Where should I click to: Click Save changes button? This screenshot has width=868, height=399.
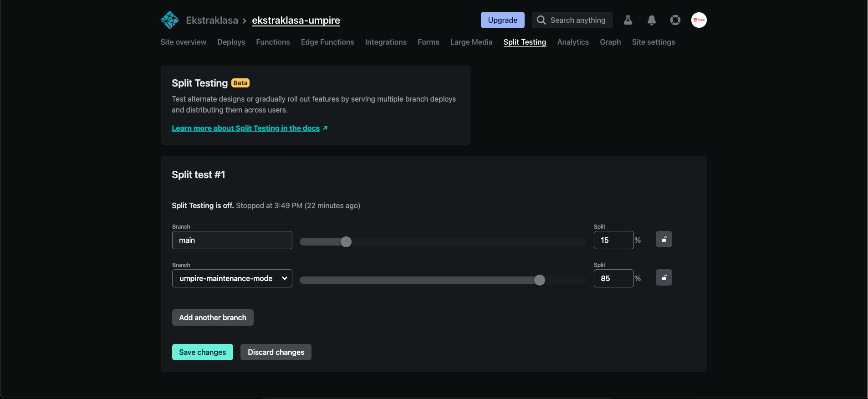[203, 352]
